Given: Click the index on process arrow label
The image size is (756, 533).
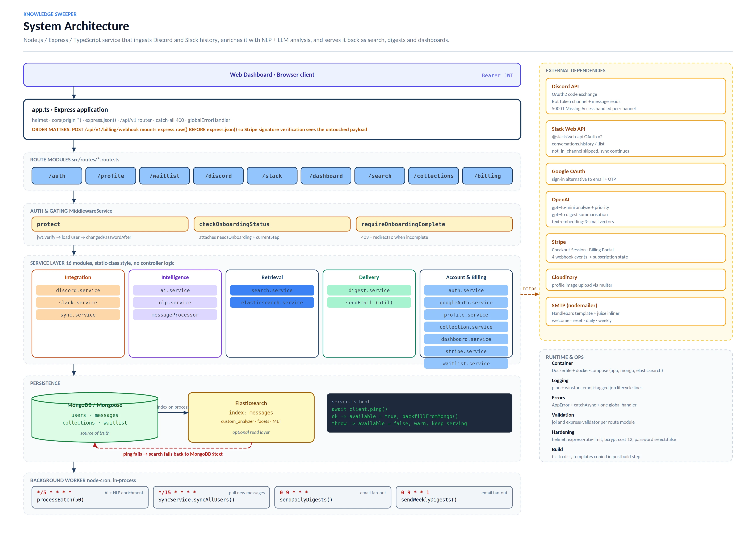Looking at the screenshot, I should pos(173,407).
